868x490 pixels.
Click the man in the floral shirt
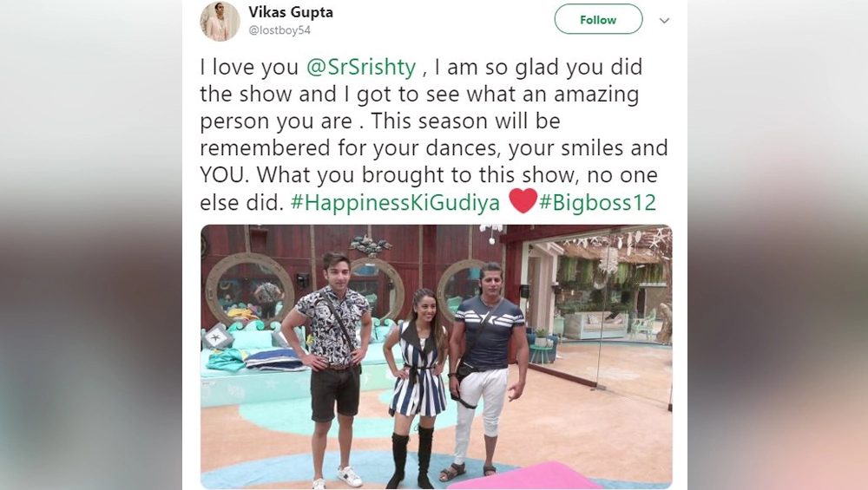point(329,368)
